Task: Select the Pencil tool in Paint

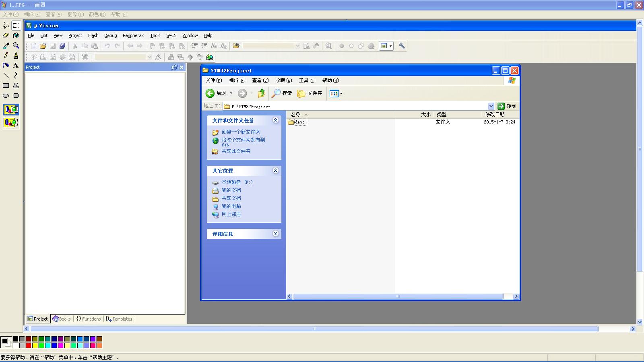Action: pyautogui.click(x=6, y=56)
